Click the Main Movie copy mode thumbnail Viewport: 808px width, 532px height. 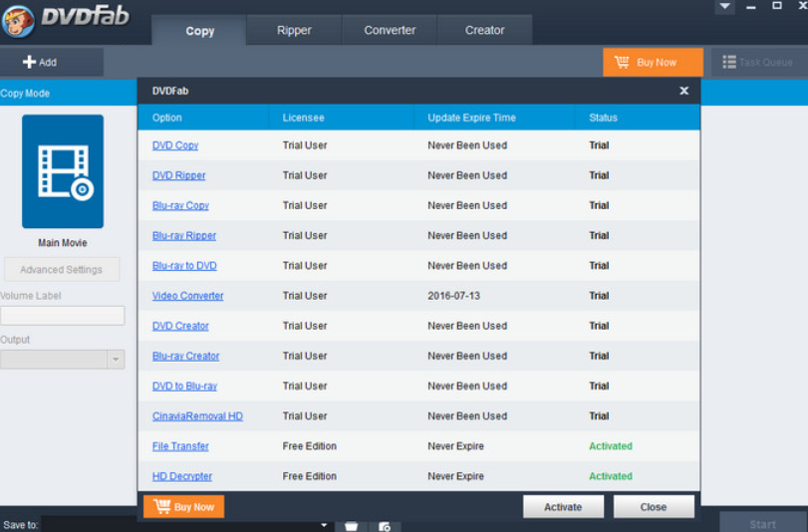point(63,171)
